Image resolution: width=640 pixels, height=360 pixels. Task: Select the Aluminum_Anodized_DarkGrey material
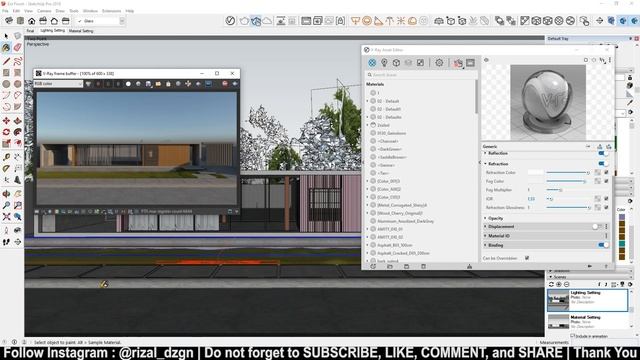coord(405,221)
